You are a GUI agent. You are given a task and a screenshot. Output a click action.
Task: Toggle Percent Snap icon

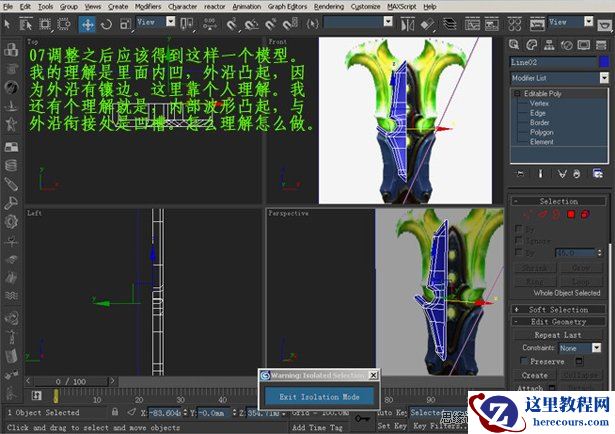[x=271, y=24]
